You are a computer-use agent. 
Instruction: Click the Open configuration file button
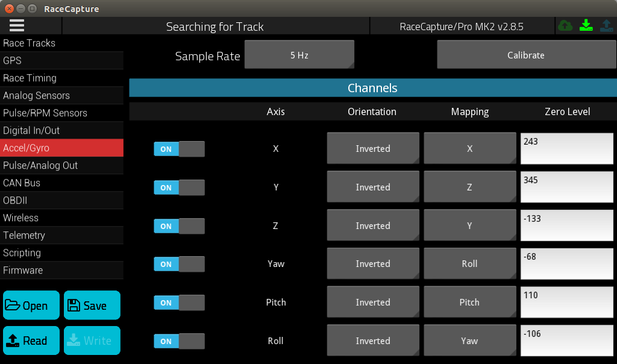(31, 306)
